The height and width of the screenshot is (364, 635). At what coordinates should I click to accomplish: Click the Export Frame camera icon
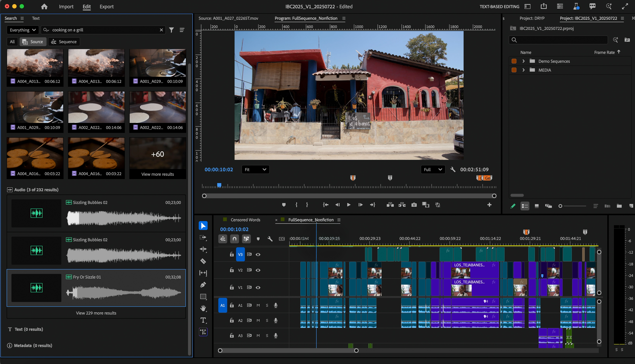[414, 205]
